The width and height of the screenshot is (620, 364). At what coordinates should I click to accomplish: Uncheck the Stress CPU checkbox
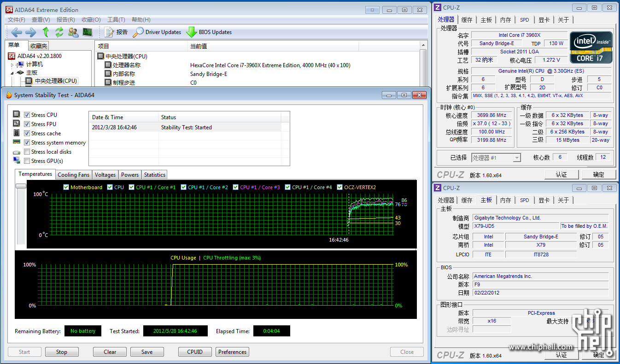coord(27,115)
